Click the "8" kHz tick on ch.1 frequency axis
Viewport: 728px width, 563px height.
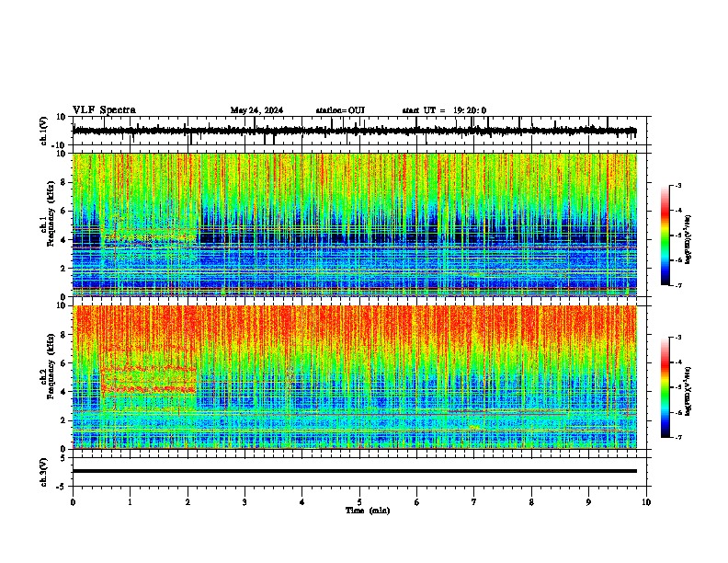point(64,182)
